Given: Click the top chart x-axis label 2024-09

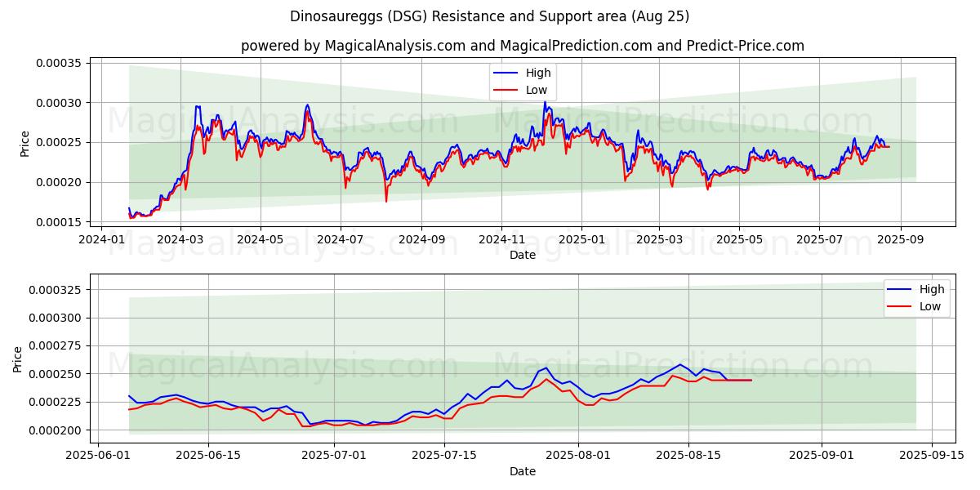Looking at the screenshot, I should point(421,240).
